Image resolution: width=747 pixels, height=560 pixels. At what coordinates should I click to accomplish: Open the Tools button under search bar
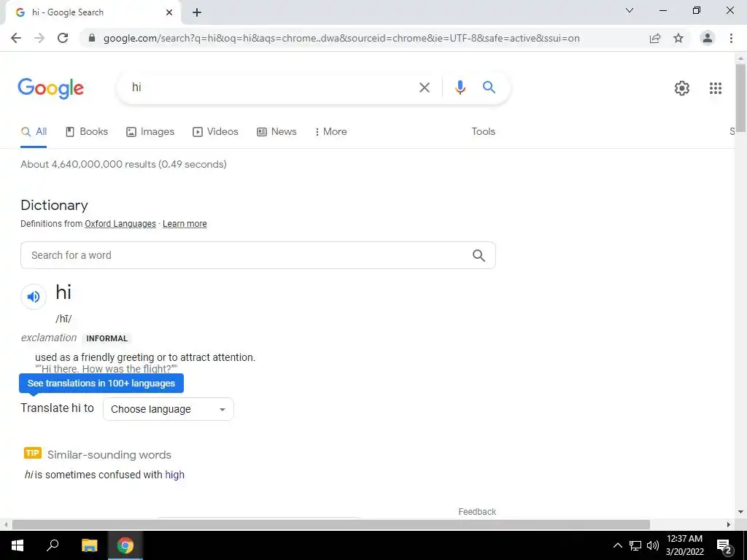483,132
